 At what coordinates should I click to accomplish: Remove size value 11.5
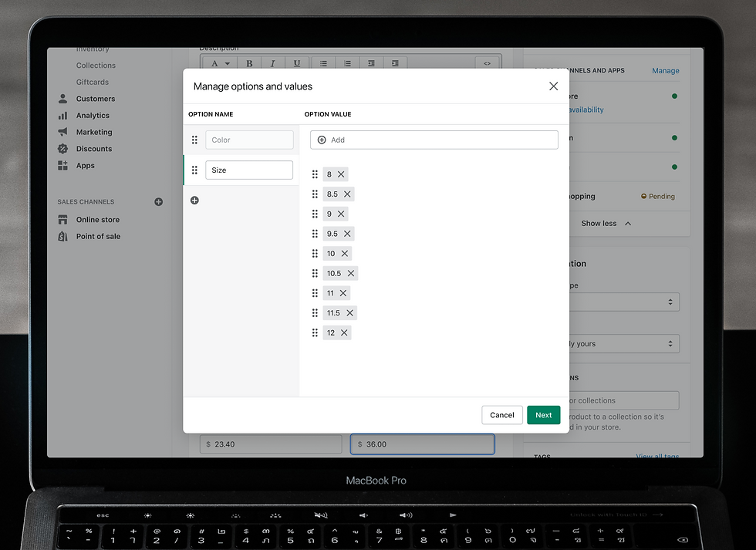[x=350, y=313]
